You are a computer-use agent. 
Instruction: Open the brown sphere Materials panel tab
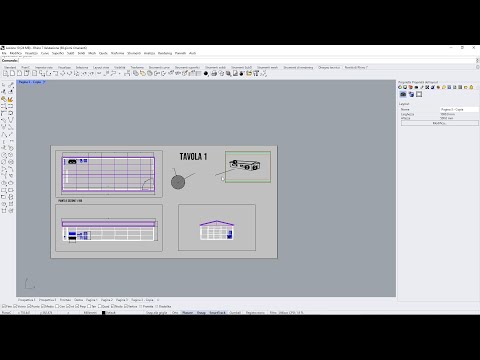[438, 87]
